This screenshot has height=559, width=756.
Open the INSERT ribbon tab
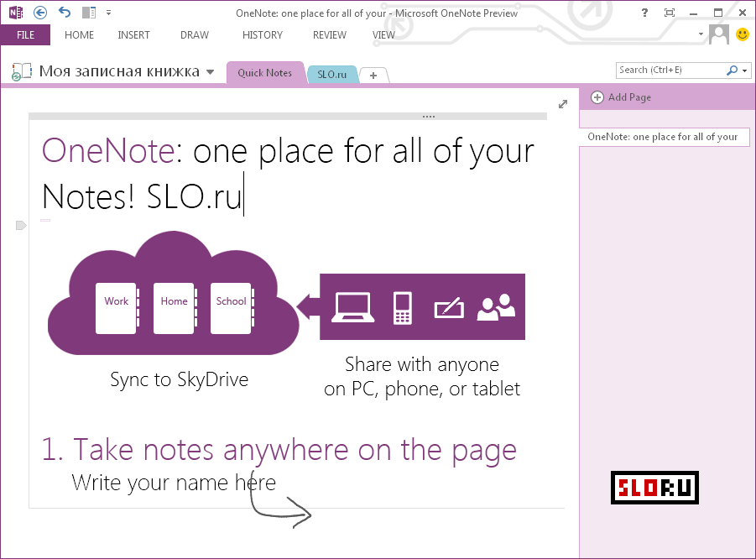click(x=133, y=35)
